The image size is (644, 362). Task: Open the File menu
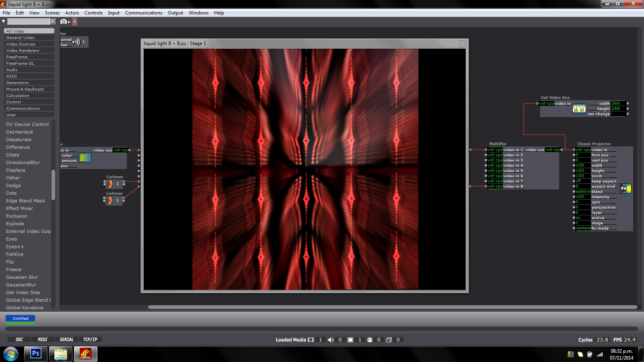[6, 13]
